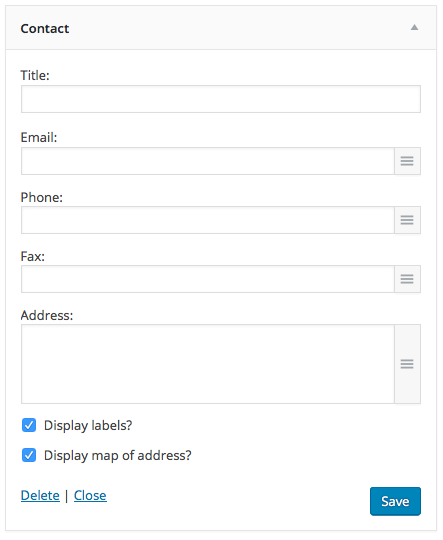Delete the Contact widget via Delete link
Screen dimensions: 443x540
tap(40, 496)
